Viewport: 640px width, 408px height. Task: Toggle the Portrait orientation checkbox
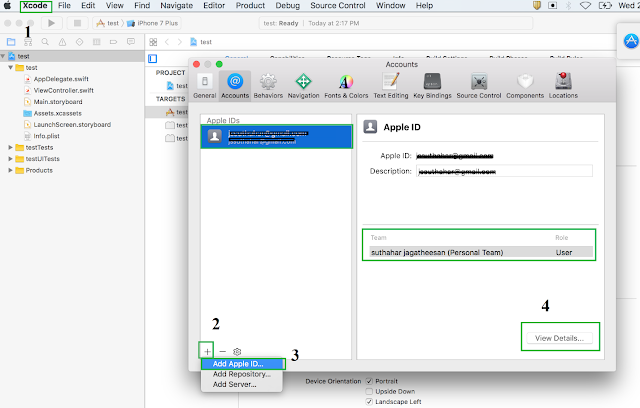click(x=369, y=381)
